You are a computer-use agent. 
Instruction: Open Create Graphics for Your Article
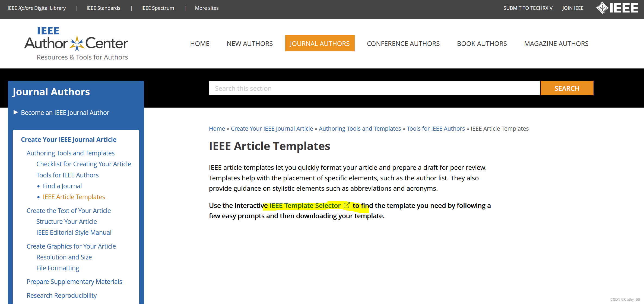(x=71, y=246)
